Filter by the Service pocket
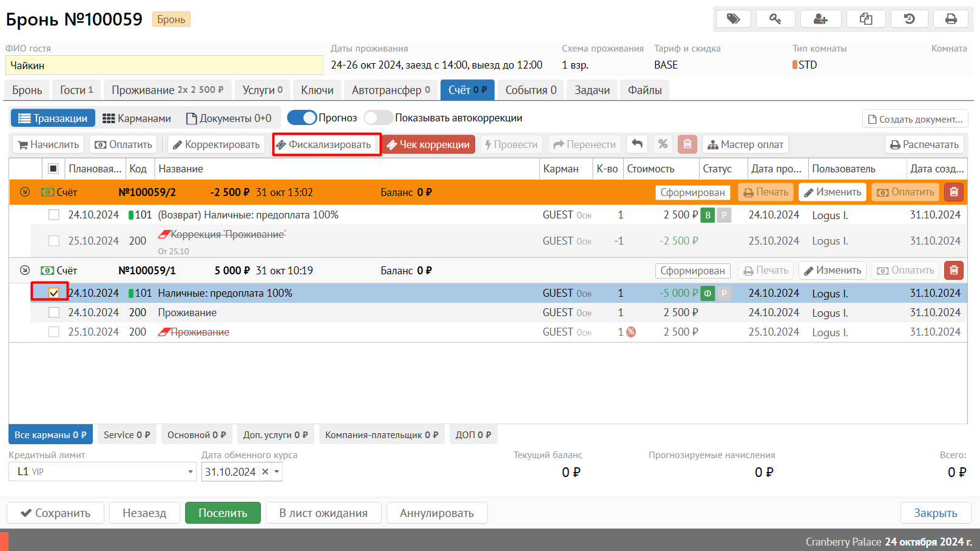This screenshot has width=980, height=551. click(x=127, y=434)
